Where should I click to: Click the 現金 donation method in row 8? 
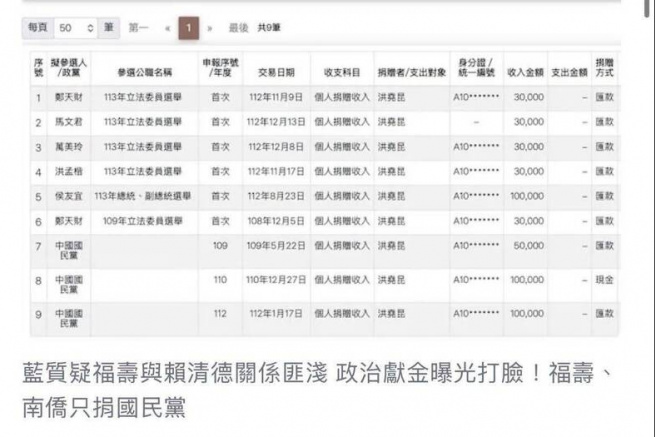pyautogui.click(x=604, y=280)
